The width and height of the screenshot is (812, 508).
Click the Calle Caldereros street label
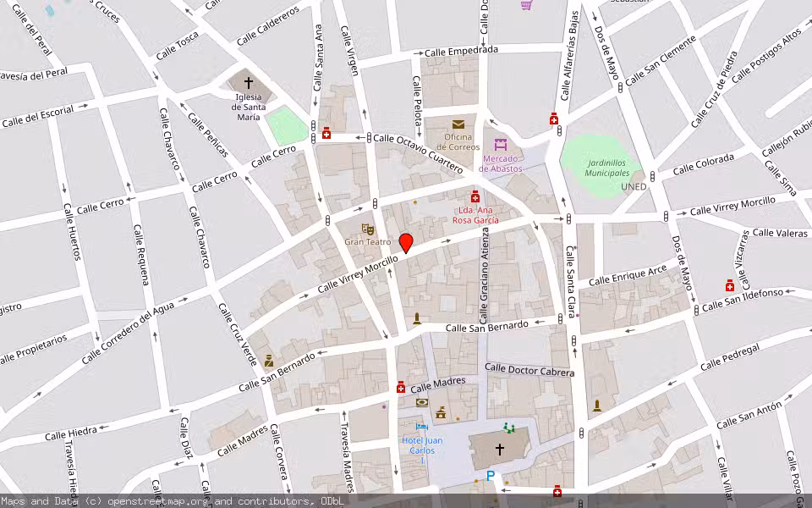point(268,26)
